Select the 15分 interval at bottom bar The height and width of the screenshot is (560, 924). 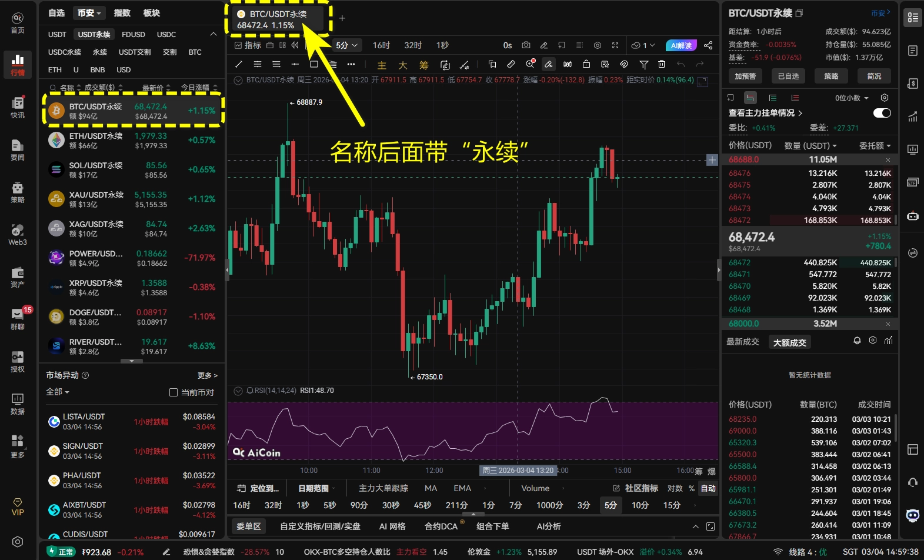tap(672, 505)
